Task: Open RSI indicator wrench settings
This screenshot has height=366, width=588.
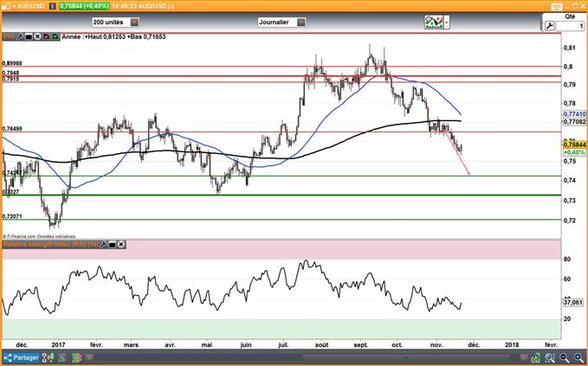Action: point(103,245)
